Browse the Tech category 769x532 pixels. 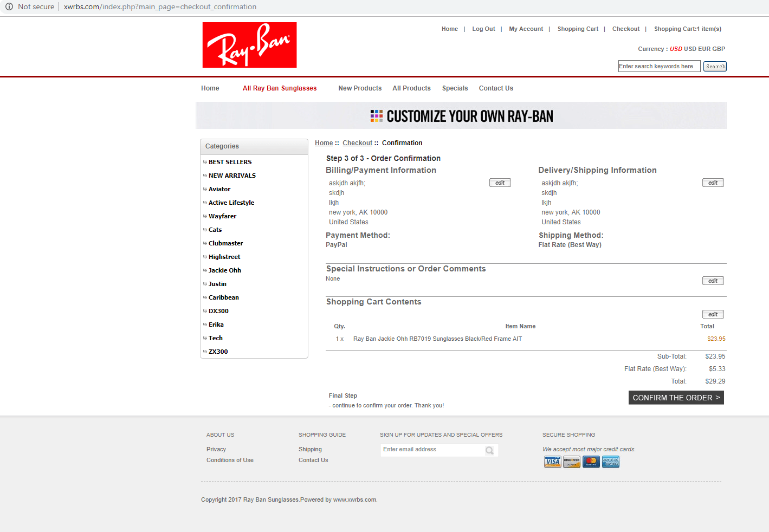tap(216, 338)
